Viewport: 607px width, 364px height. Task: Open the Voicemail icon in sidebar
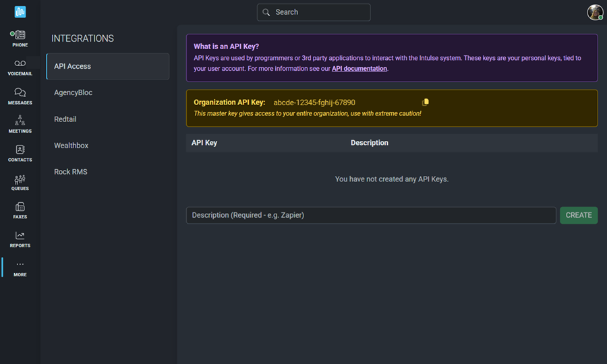[20, 63]
